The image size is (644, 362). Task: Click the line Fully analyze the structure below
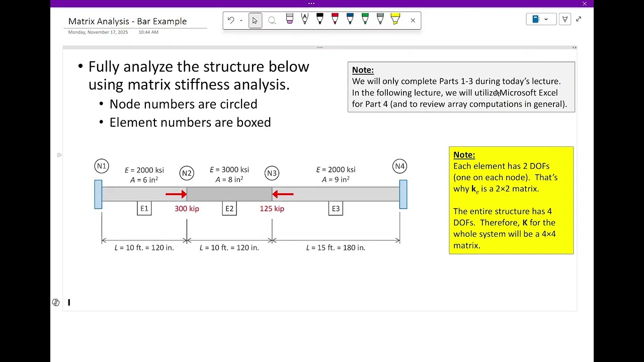click(199, 66)
